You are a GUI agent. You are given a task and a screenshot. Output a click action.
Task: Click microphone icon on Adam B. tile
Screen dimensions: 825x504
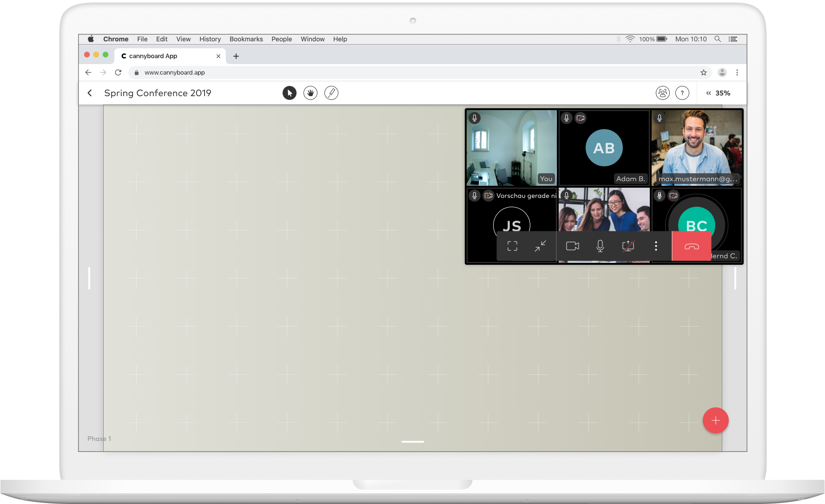[567, 118]
